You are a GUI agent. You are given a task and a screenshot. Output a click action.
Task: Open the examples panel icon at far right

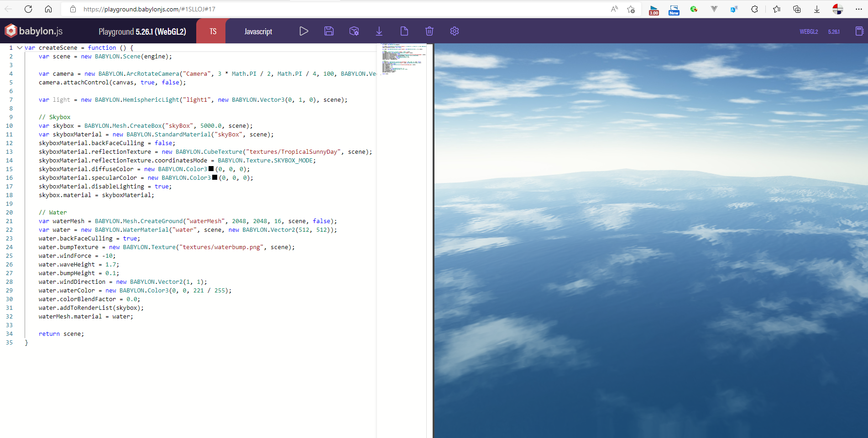click(x=859, y=31)
